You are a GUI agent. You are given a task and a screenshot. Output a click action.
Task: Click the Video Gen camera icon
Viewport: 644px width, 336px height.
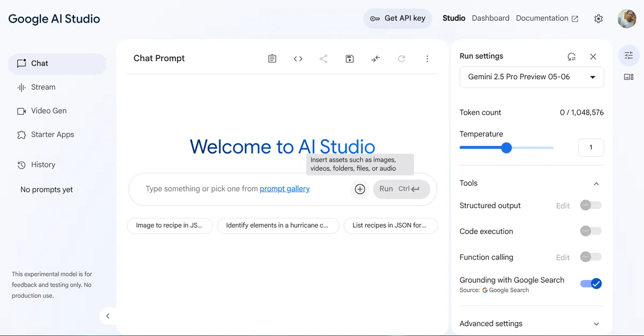pos(21,111)
